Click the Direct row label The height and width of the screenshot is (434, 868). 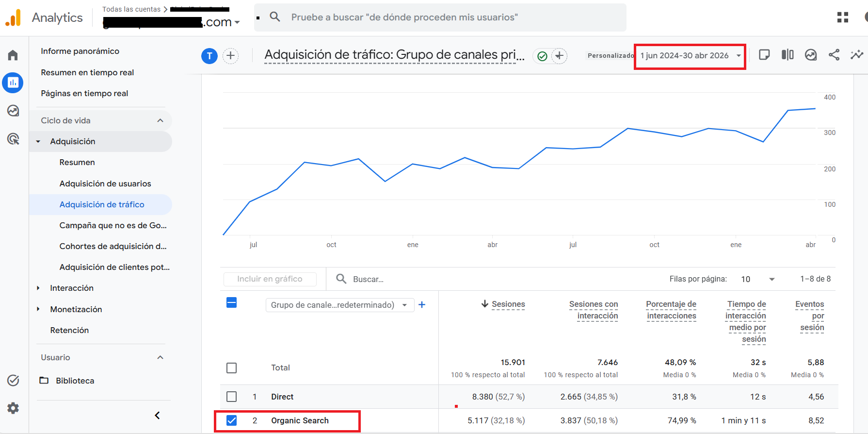[282, 397]
